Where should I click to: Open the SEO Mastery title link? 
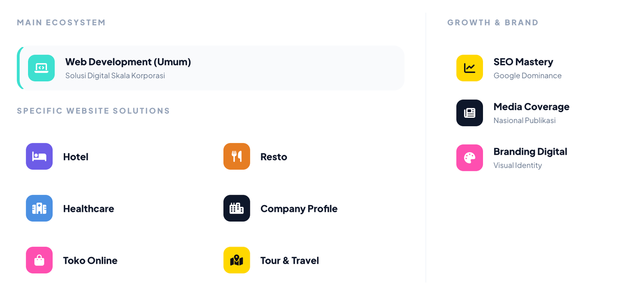pyautogui.click(x=523, y=62)
